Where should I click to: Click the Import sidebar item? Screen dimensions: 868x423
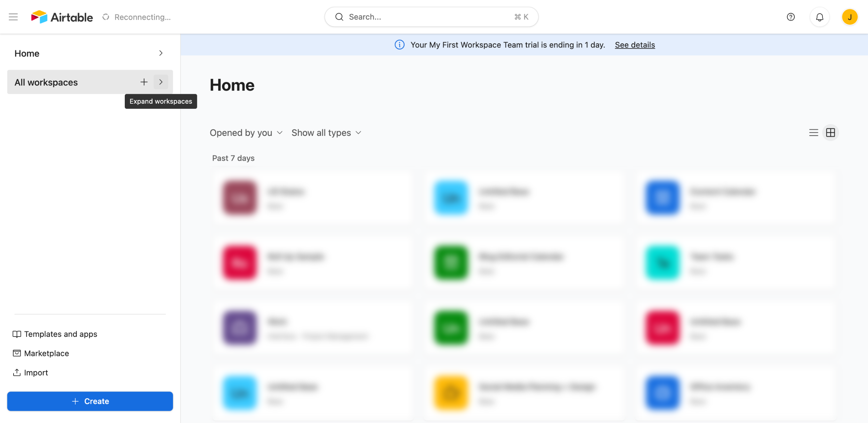[31, 373]
